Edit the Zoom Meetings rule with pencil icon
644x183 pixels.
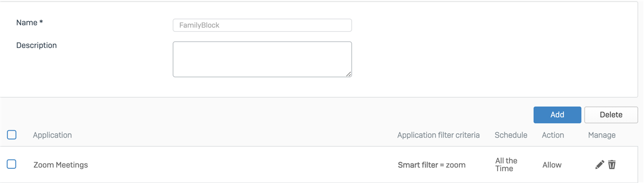click(x=600, y=164)
